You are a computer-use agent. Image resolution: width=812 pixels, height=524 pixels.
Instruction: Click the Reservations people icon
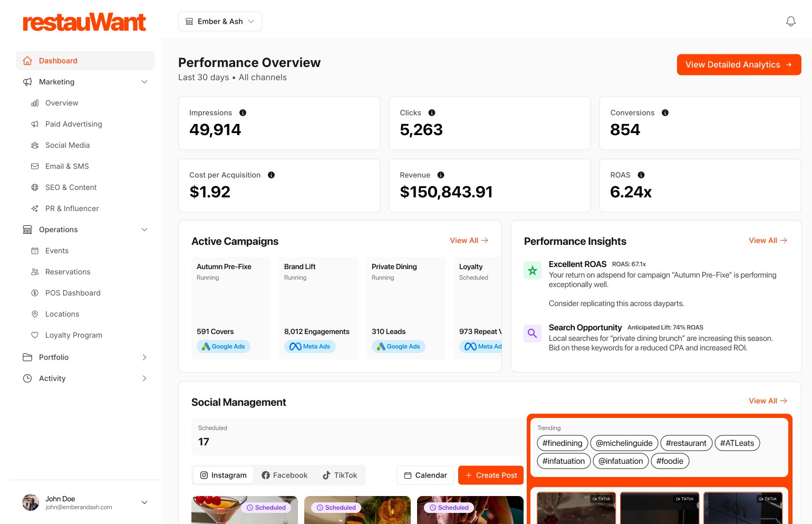[35, 272]
